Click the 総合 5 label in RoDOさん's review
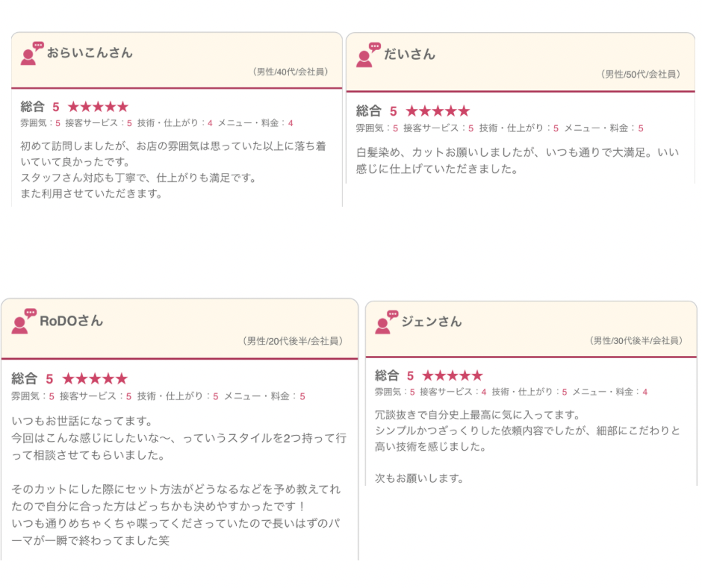Screen dimensions: 702x588 click(32, 379)
